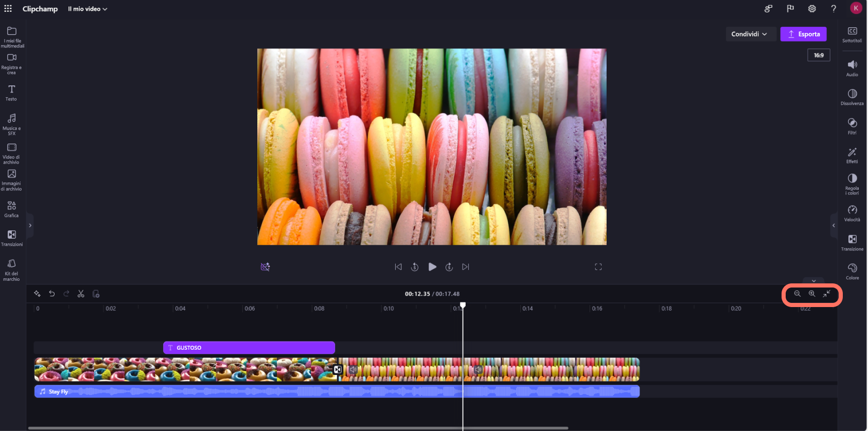
Task: Open the Dissolvenza fade panel
Action: [852, 97]
